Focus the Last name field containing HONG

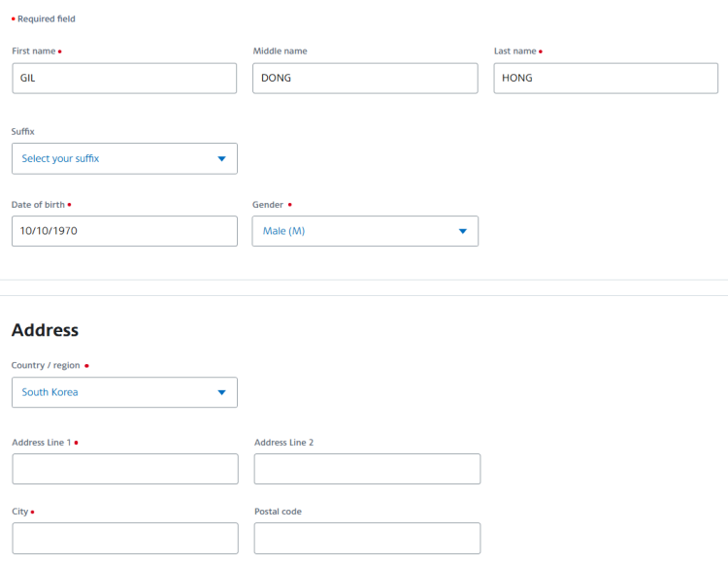click(606, 79)
